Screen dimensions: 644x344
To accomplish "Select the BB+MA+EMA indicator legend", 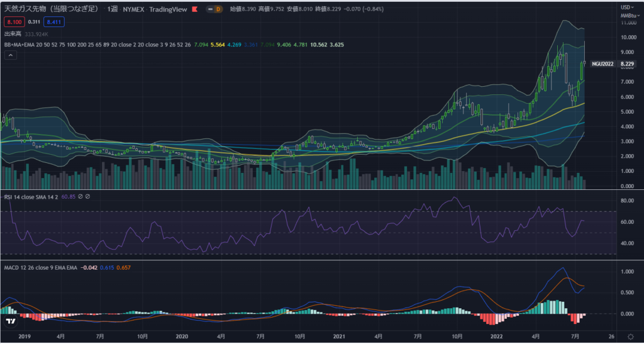I will coord(19,45).
